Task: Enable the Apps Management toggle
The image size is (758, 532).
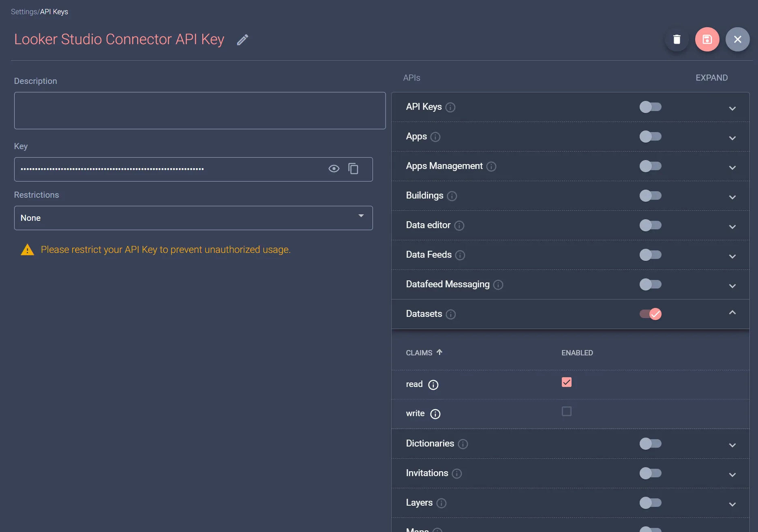Action: [x=650, y=166]
